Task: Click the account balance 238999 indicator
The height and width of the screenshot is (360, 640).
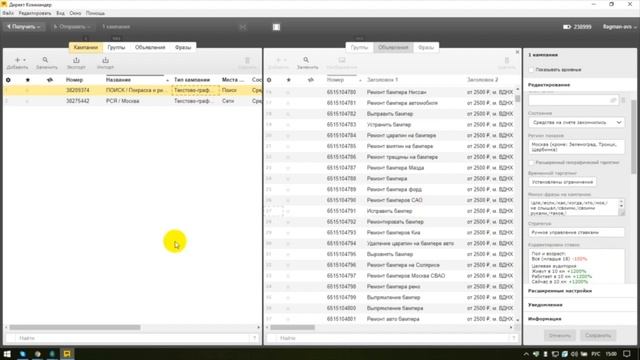Action: coord(577,27)
